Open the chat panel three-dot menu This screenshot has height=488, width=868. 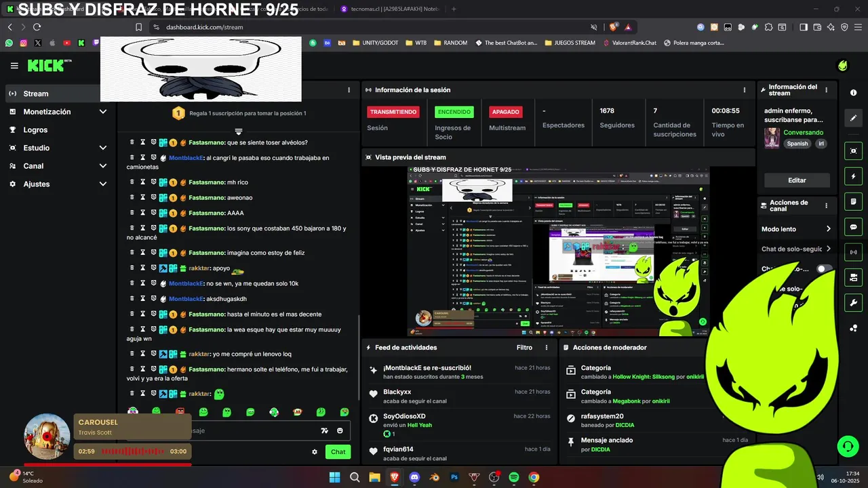pyautogui.click(x=349, y=89)
